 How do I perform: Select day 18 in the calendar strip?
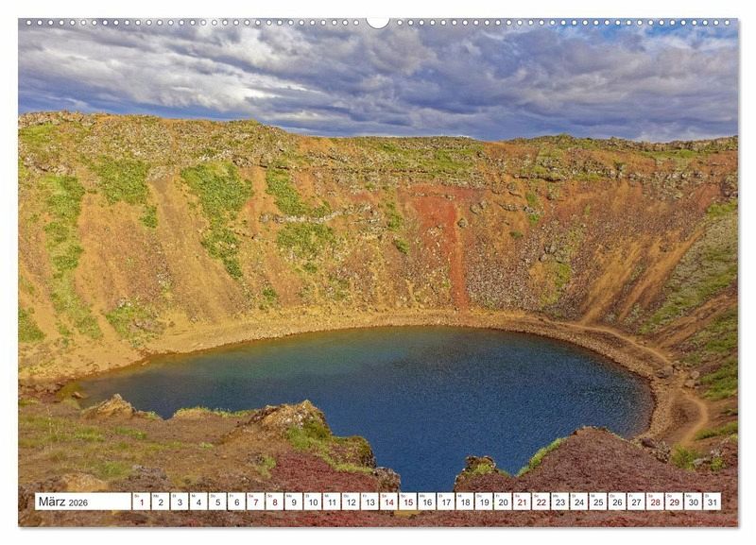tap(465, 502)
